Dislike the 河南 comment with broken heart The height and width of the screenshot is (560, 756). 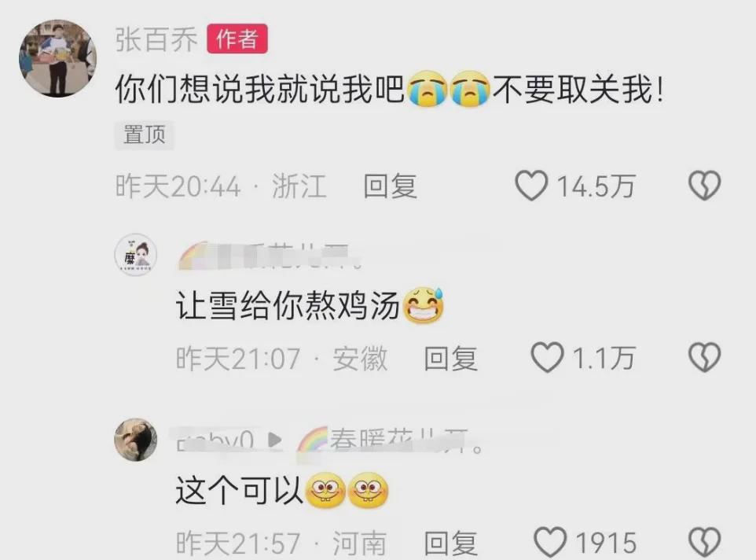(x=704, y=542)
